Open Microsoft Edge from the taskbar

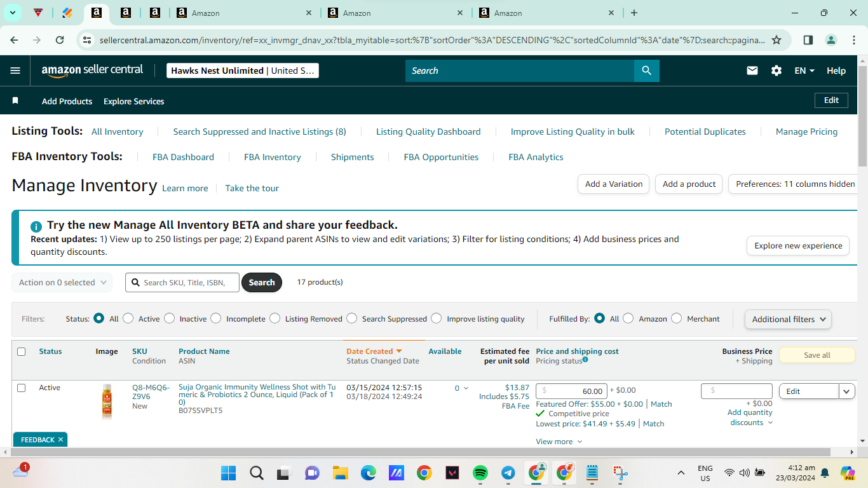[x=369, y=473]
